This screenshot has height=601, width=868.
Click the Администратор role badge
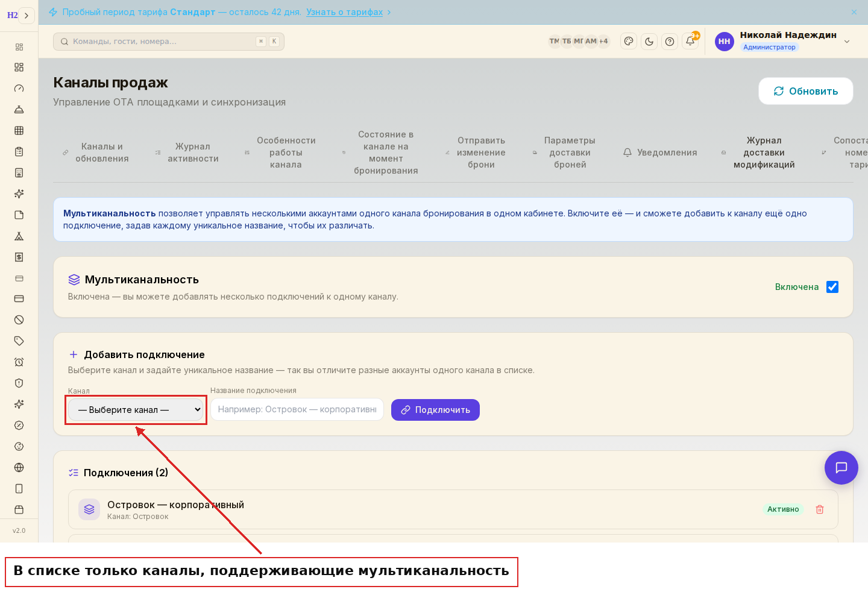point(769,47)
